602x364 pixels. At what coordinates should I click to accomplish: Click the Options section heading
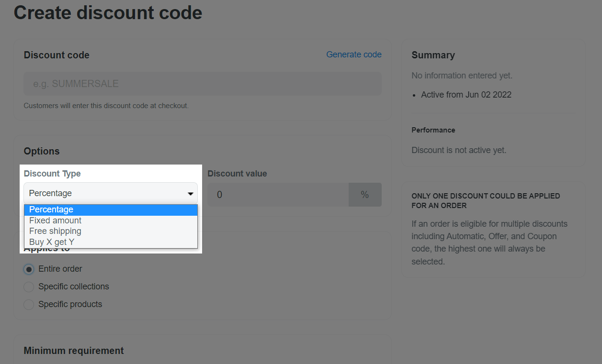point(42,151)
